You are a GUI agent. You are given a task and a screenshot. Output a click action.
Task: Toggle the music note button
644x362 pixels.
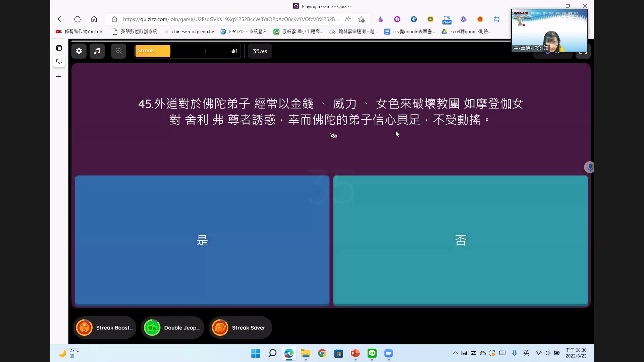point(97,51)
